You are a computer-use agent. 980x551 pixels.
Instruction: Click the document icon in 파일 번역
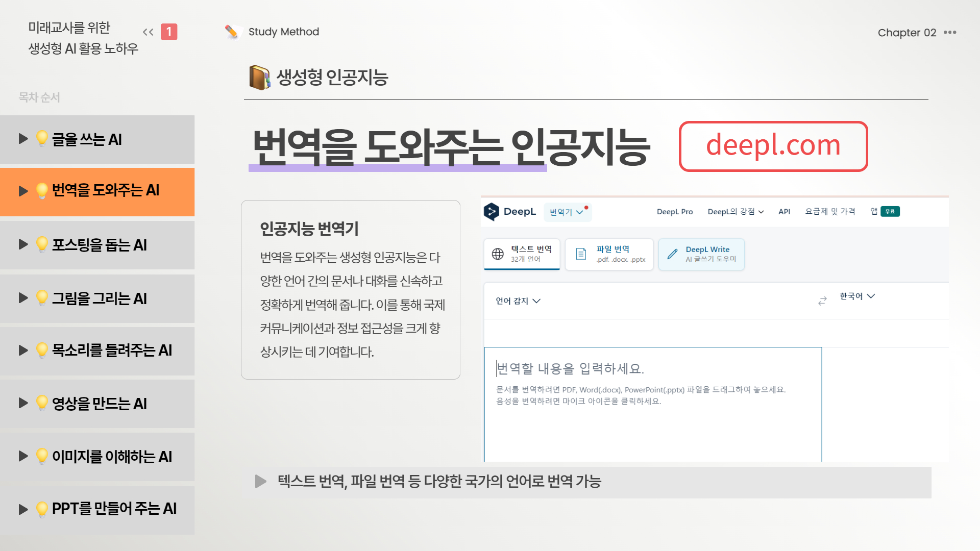click(581, 254)
